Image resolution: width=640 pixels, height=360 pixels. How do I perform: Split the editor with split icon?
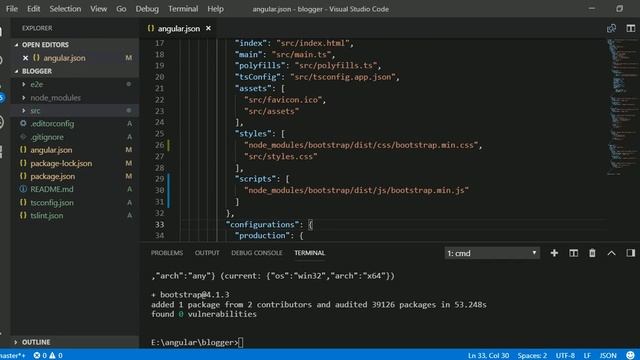click(x=631, y=28)
